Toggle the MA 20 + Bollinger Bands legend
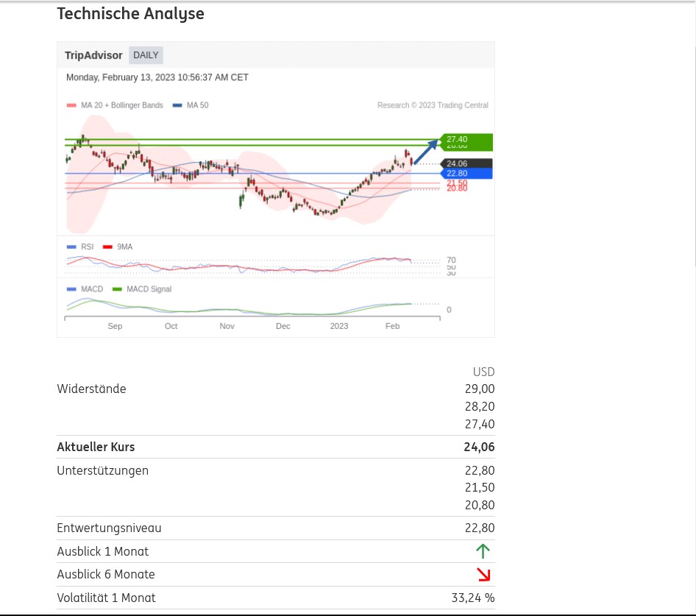The width and height of the screenshot is (696, 616). coord(116,105)
